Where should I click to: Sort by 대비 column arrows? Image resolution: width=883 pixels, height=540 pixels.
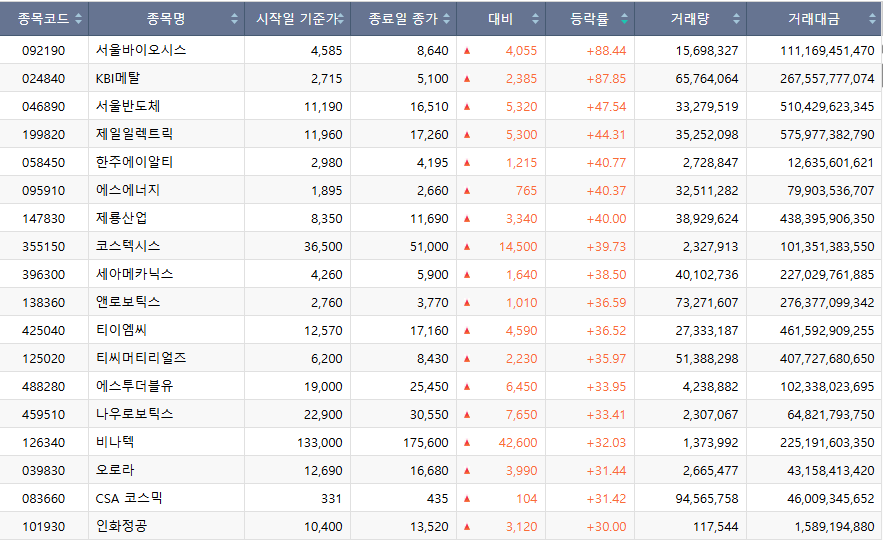tap(535, 19)
